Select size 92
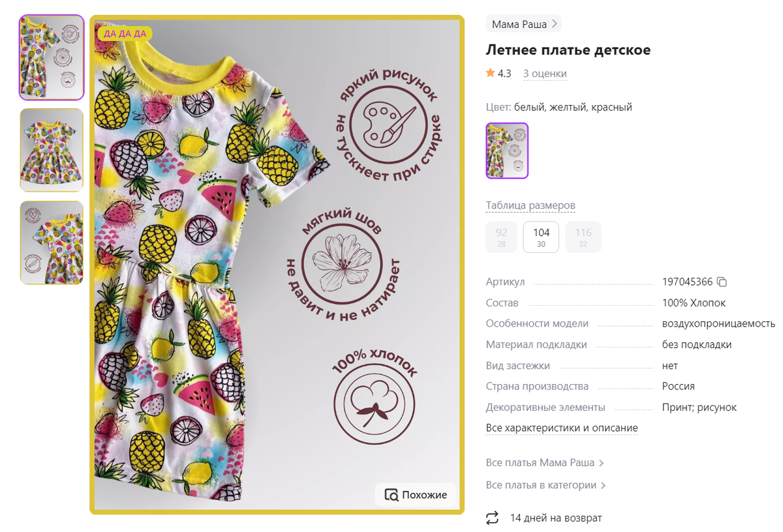The width and height of the screenshot is (783, 532). click(x=502, y=237)
